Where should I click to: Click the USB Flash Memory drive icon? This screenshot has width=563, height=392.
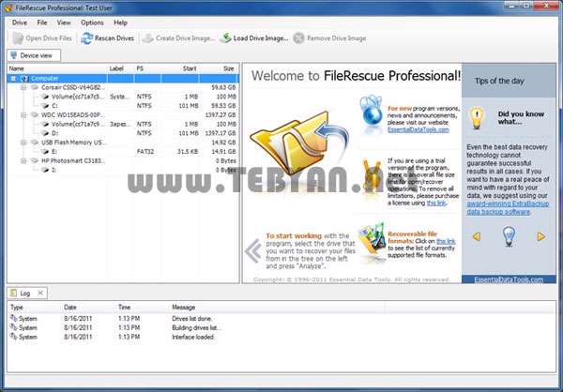(35, 143)
